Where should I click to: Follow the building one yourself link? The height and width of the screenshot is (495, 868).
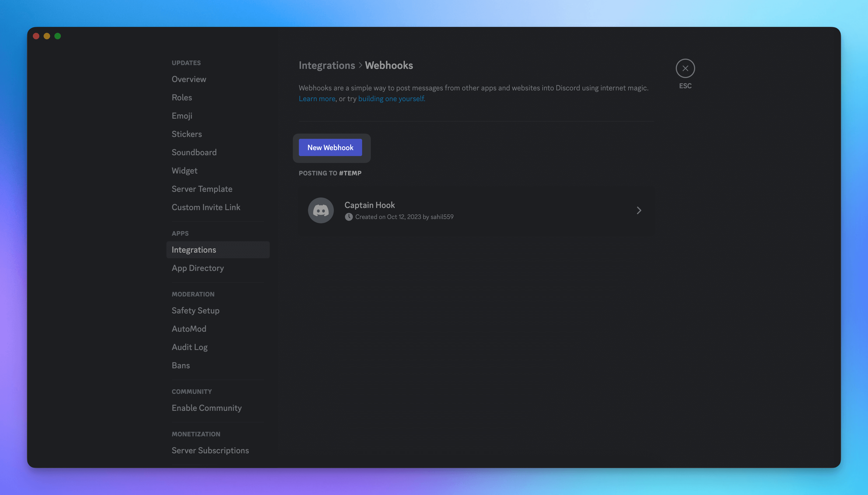[x=391, y=98]
